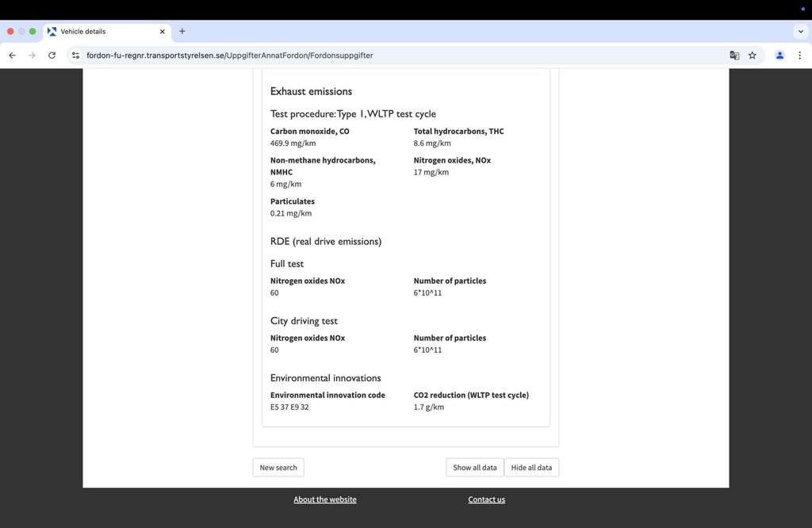This screenshot has height=528, width=812.
Task: Click the Exhaust emissions heading
Action: pos(311,92)
